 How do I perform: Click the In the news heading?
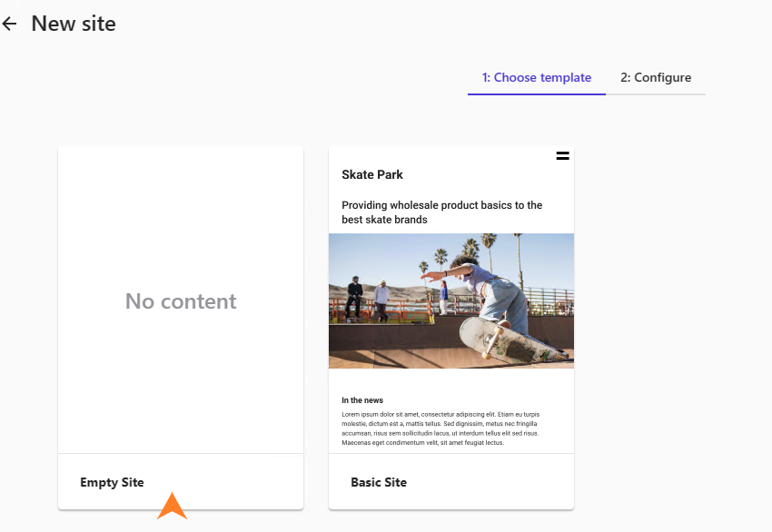tap(362, 400)
